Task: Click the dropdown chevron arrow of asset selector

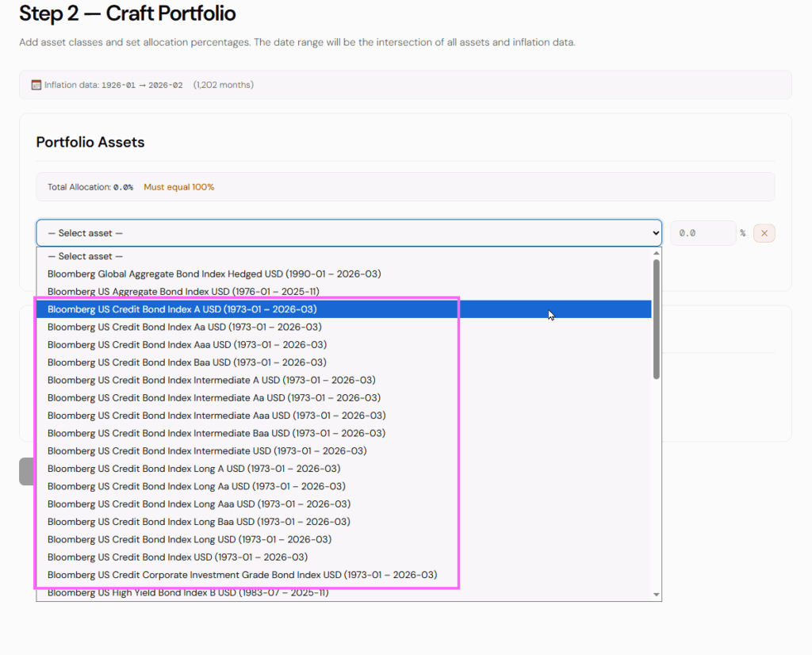Action: 655,233
